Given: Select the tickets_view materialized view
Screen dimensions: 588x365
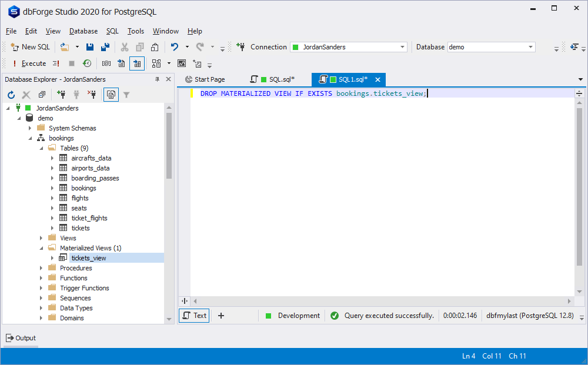Looking at the screenshot, I should point(89,258).
